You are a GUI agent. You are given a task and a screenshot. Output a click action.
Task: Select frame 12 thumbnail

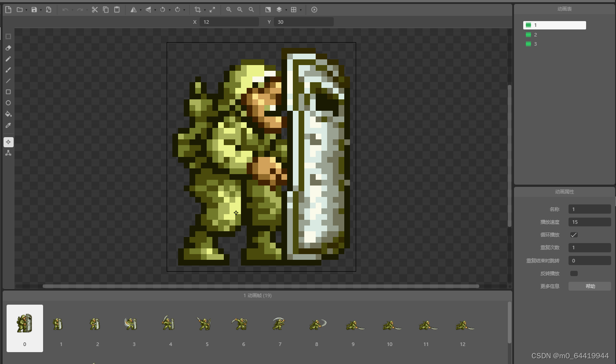point(463,328)
